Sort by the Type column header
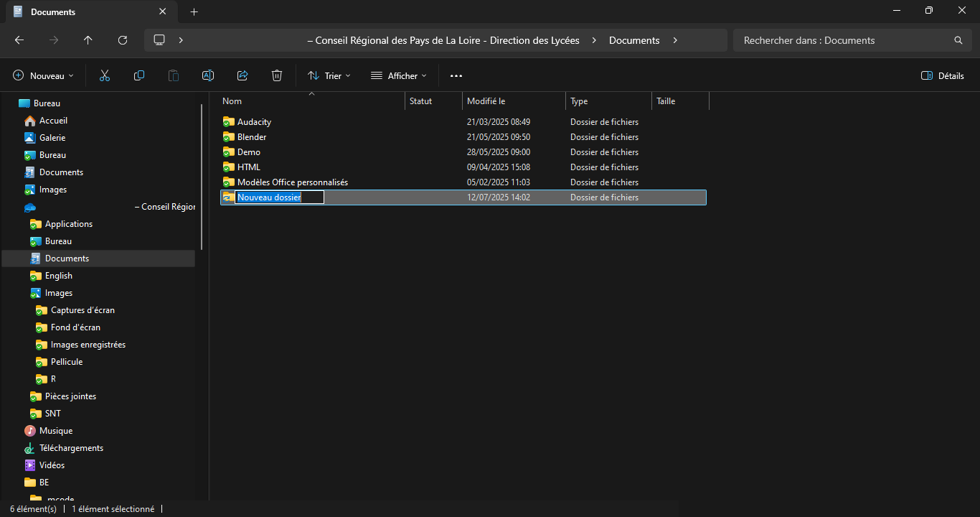Image resolution: width=980 pixels, height=517 pixels. 579,101
